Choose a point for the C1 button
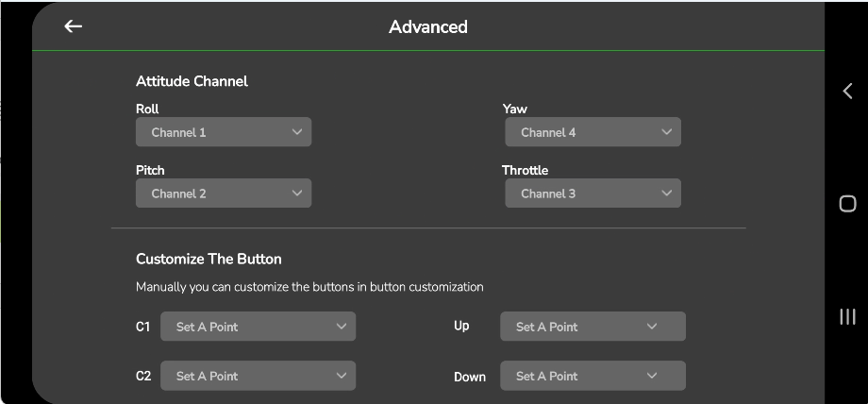 coord(258,327)
